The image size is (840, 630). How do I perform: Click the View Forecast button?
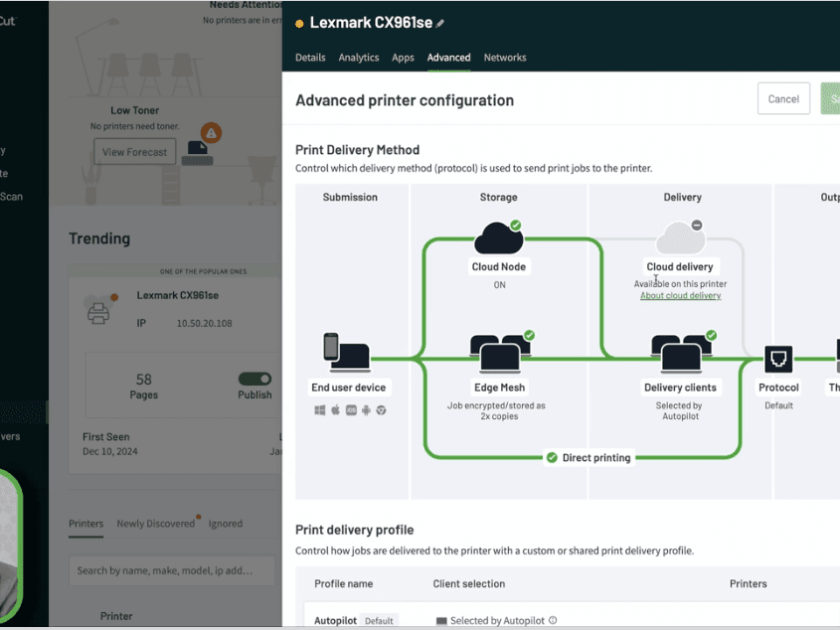pyautogui.click(x=134, y=152)
